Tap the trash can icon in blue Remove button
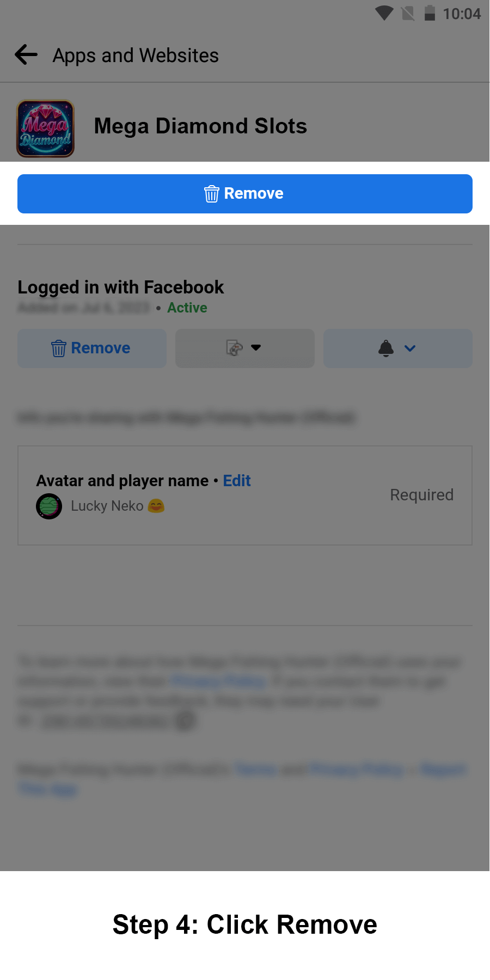This screenshot has width=490, height=980. click(x=212, y=194)
